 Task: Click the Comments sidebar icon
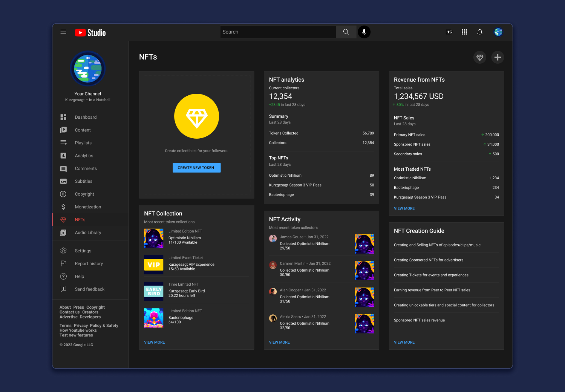[63, 169]
